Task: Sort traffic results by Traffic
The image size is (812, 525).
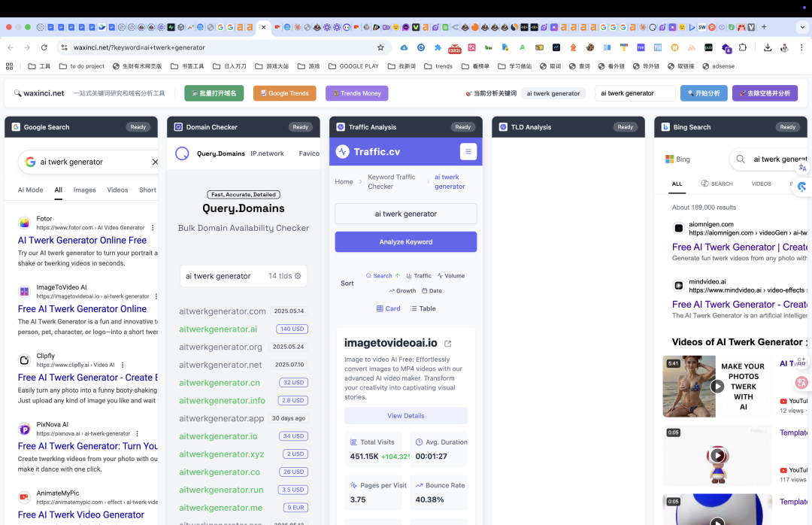Action: (x=419, y=276)
